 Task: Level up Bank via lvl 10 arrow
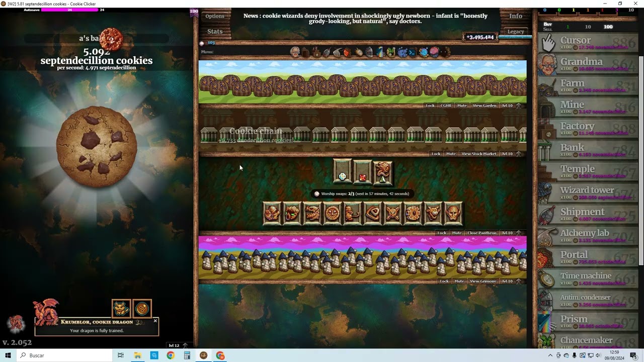512,154
